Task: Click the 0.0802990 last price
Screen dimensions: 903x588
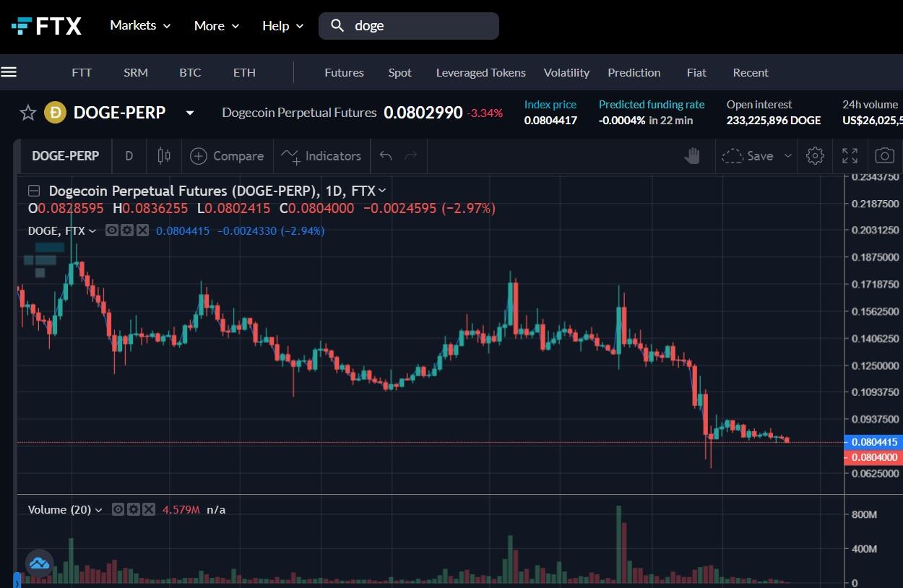Action: click(x=423, y=113)
